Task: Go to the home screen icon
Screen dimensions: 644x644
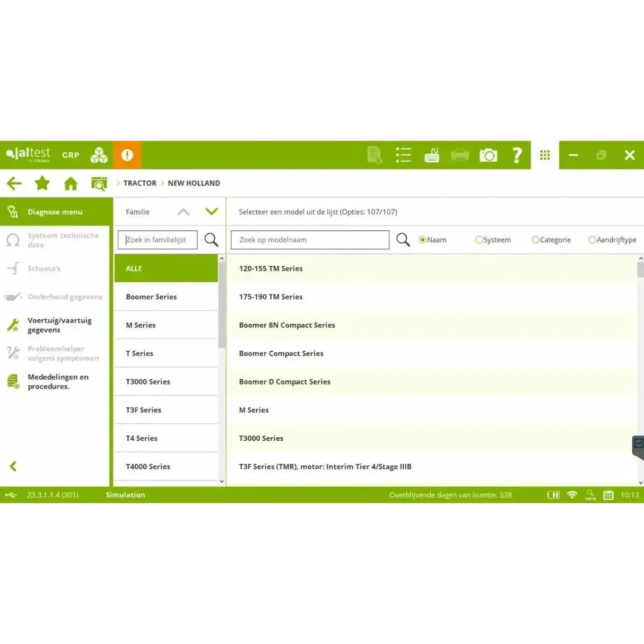Action: (71, 184)
